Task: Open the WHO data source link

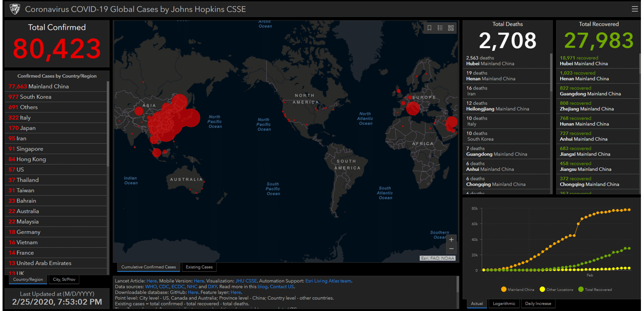Action: coord(151,286)
